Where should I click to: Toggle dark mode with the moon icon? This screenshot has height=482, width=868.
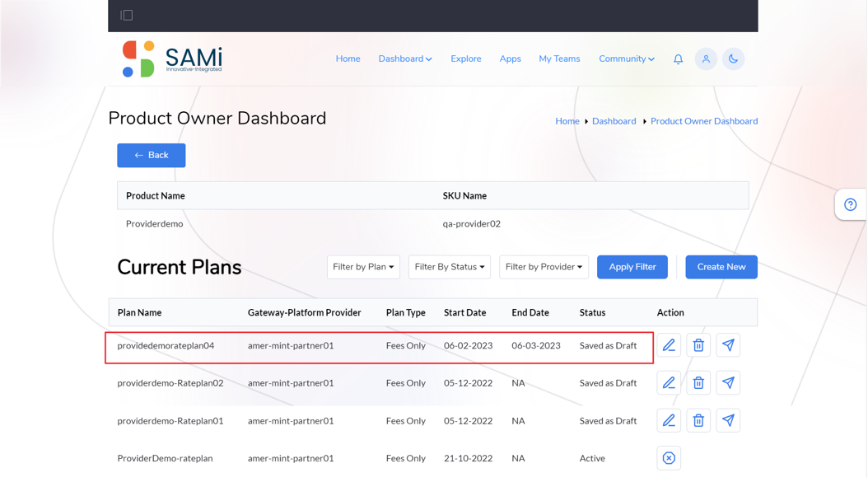click(x=734, y=58)
